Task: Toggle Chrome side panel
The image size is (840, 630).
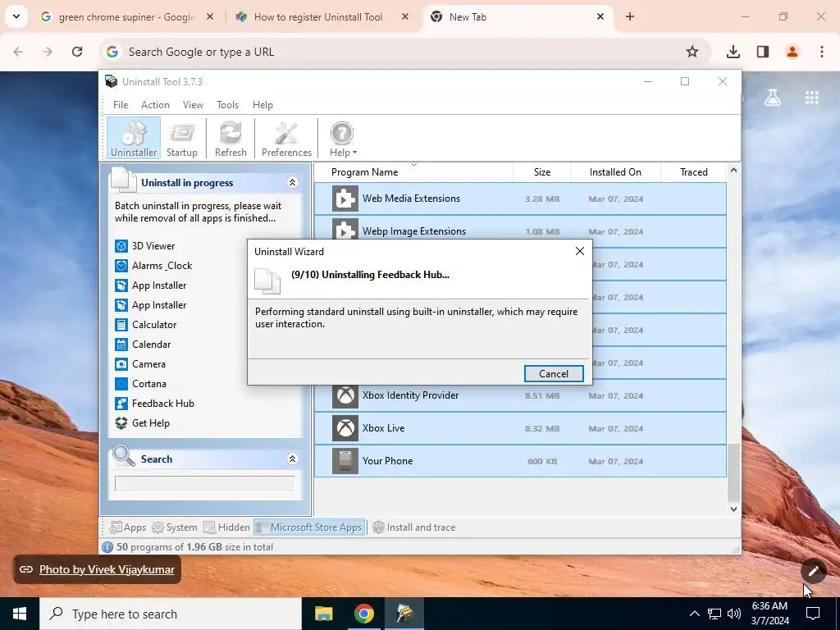Action: [x=763, y=52]
